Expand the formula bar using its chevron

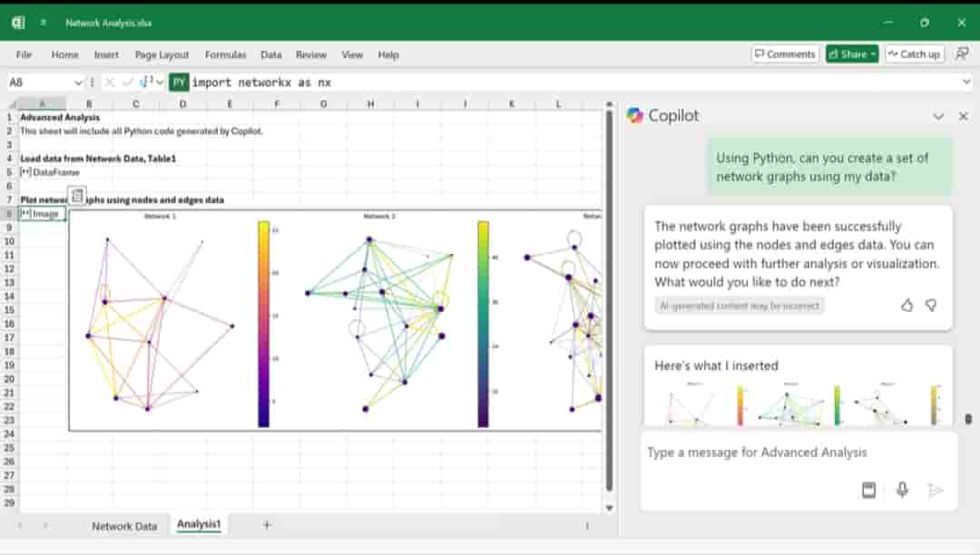click(966, 83)
